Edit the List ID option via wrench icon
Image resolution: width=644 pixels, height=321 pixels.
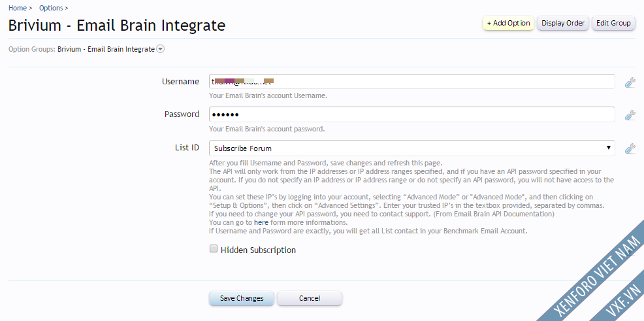pos(630,148)
